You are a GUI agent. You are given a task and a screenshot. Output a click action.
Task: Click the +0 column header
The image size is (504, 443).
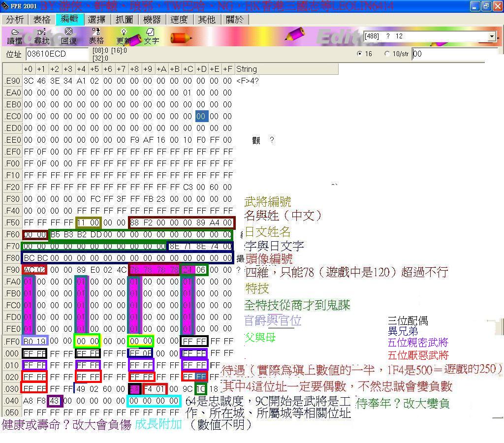click(x=28, y=69)
